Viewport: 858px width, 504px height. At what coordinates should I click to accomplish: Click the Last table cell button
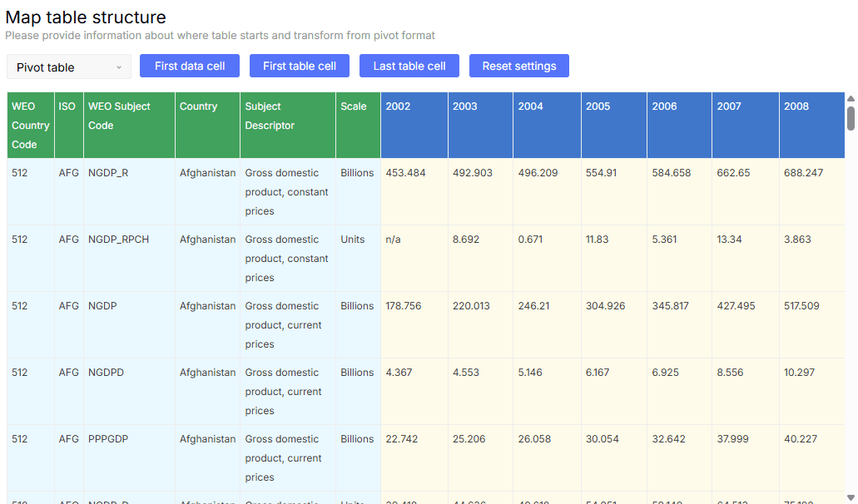pyautogui.click(x=409, y=66)
